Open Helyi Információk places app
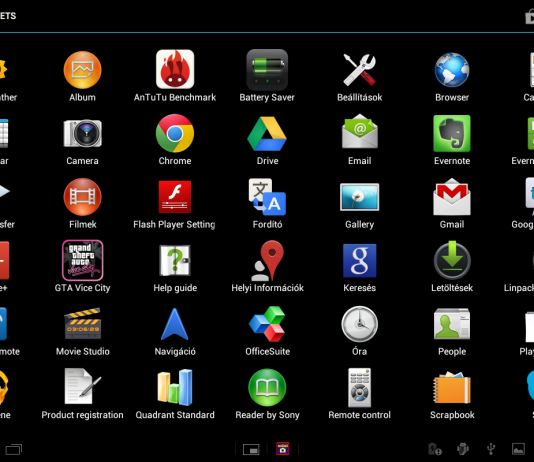The image size is (534, 462). pos(267,260)
